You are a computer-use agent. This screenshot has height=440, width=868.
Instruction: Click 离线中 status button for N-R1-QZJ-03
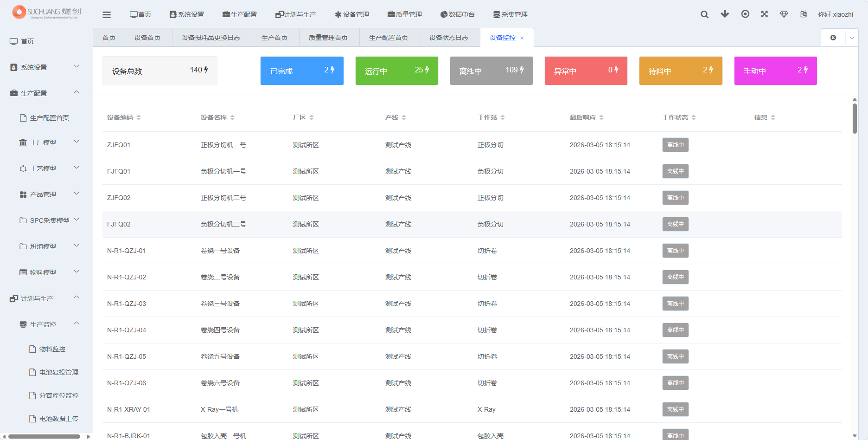click(x=675, y=304)
